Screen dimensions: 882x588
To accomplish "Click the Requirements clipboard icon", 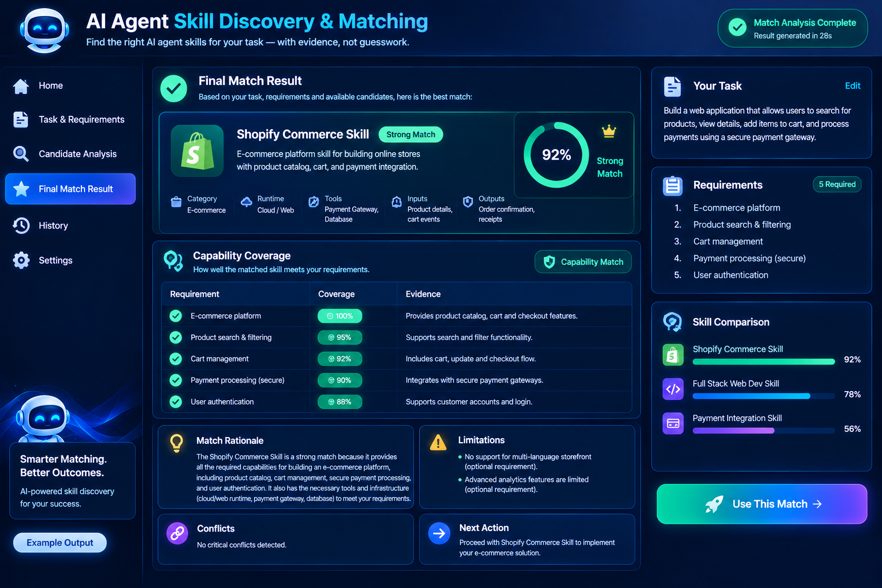I will pos(672,186).
